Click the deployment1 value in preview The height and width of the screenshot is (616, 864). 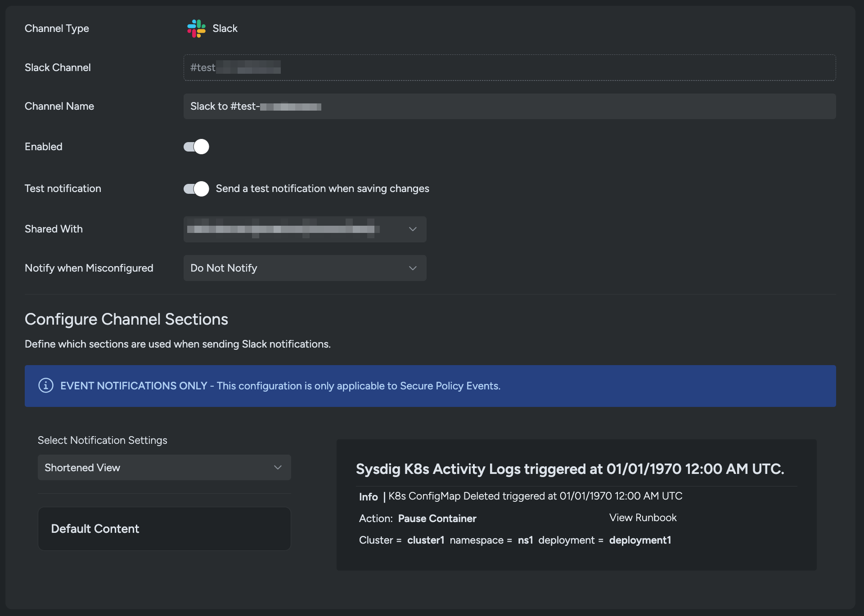[x=640, y=540]
